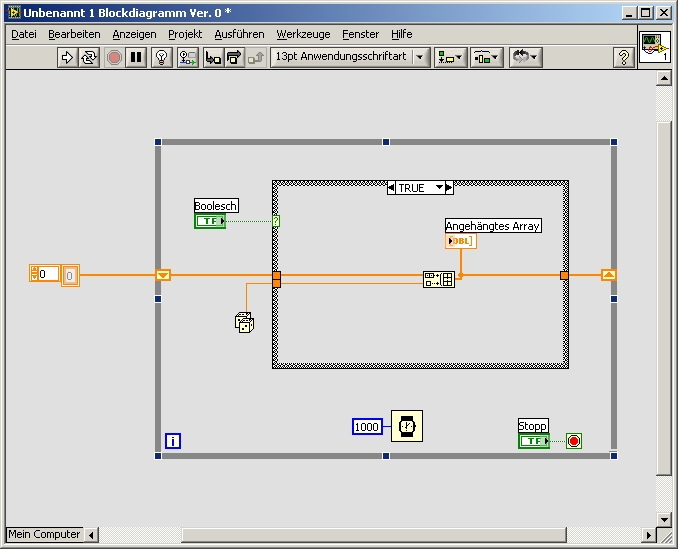Viewport: 678px width, 549px height.
Task: Open the Datei menu
Action: (24, 34)
